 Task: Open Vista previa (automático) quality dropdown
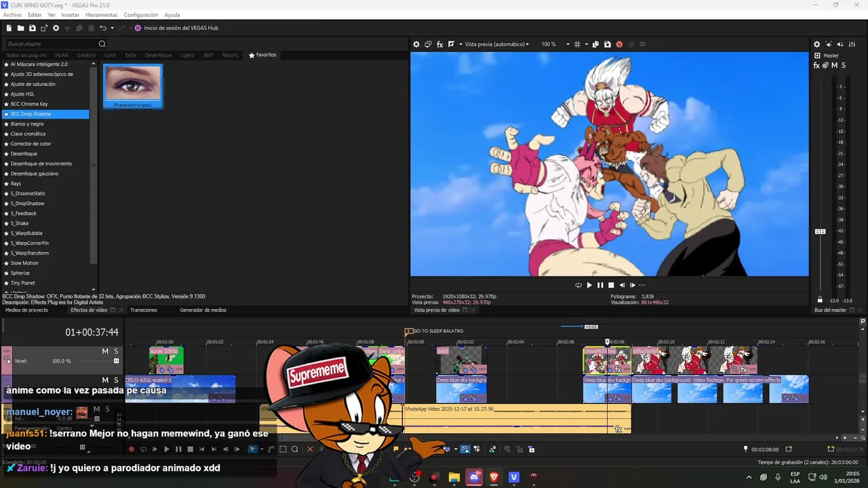point(496,44)
